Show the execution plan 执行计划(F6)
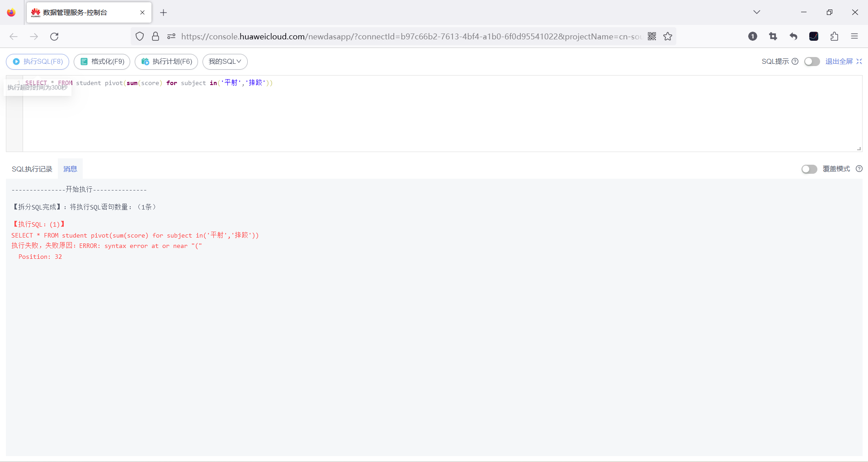The width and height of the screenshot is (868, 462). click(x=166, y=62)
